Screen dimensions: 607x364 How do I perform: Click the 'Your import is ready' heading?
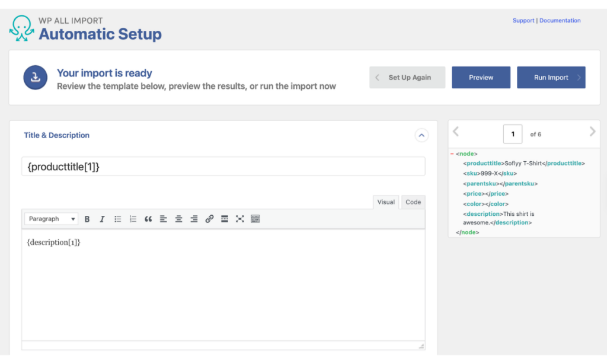pos(104,73)
